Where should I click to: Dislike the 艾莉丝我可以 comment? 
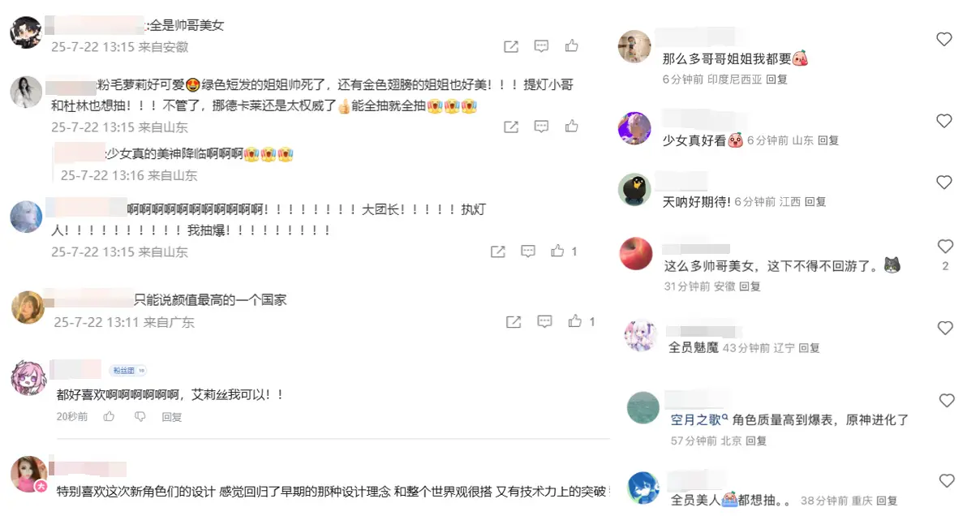tap(140, 417)
